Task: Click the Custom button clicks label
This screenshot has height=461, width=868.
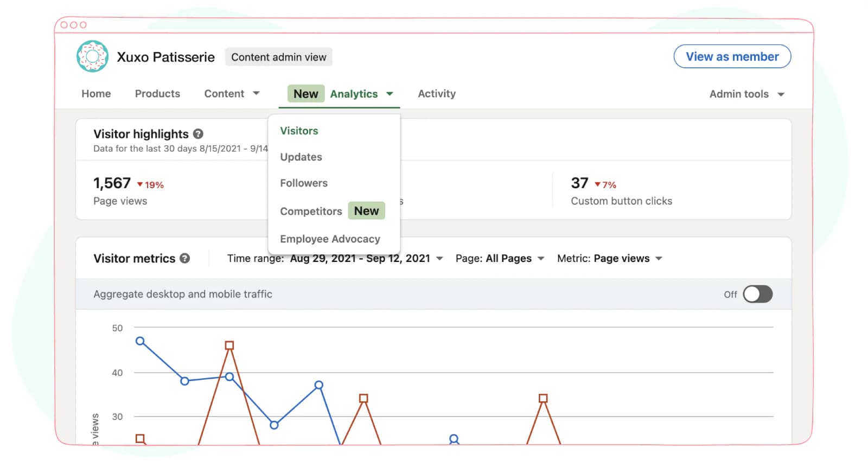Action: click(622, 201)
